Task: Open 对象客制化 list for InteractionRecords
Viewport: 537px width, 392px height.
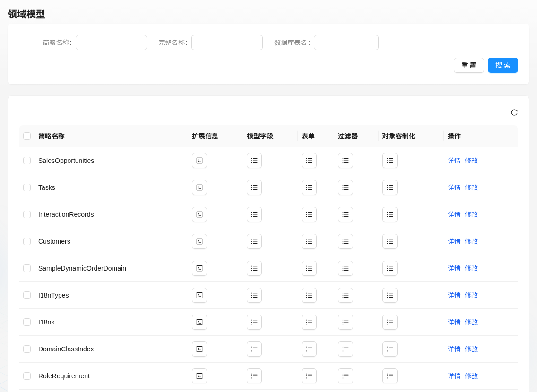Action: click(x=390, y=214)
